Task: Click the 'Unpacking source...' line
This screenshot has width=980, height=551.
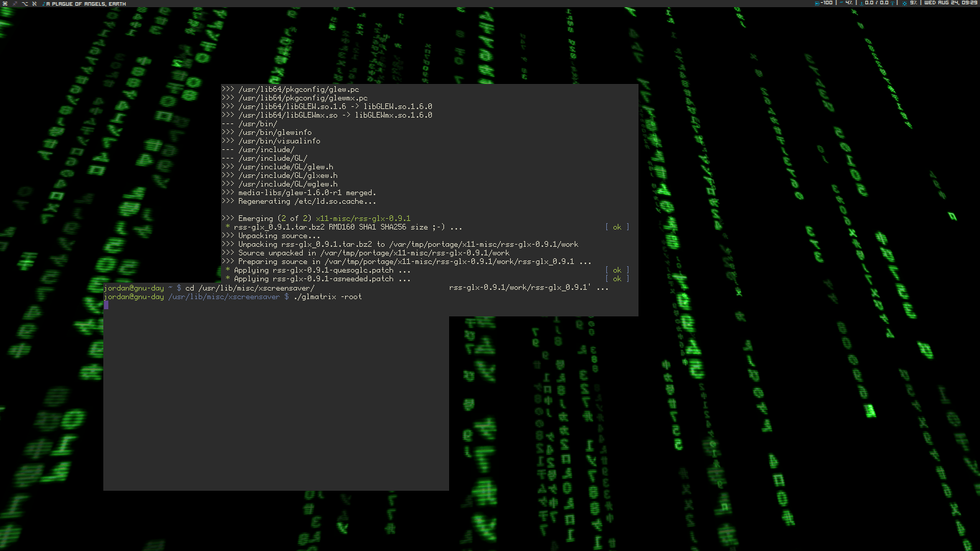Action: coord(271,236)
